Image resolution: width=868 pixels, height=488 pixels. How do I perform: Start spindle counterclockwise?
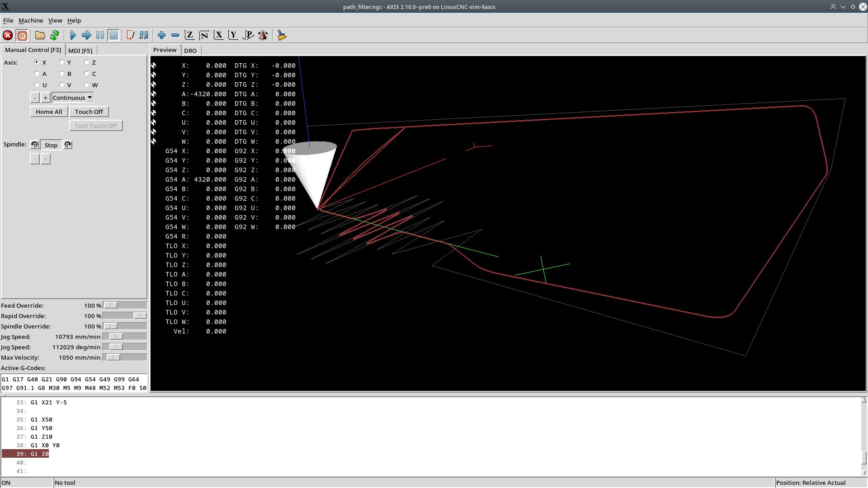coord(34,145)
